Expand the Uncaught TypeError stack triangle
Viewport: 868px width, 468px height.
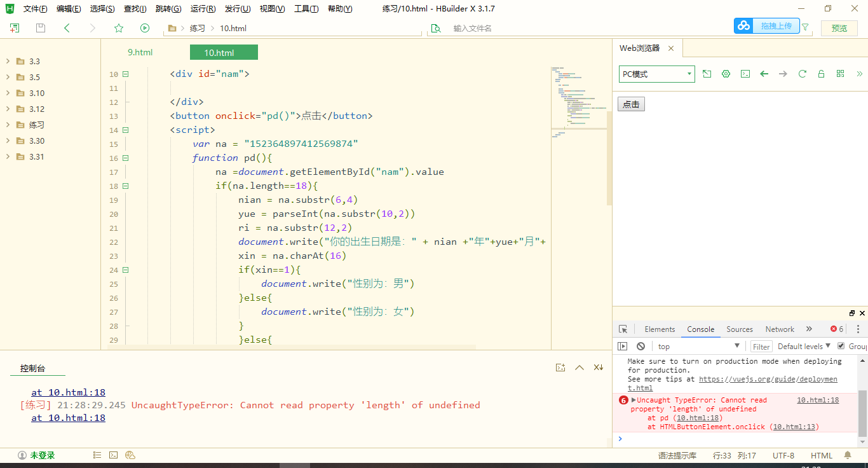[634, 400]
